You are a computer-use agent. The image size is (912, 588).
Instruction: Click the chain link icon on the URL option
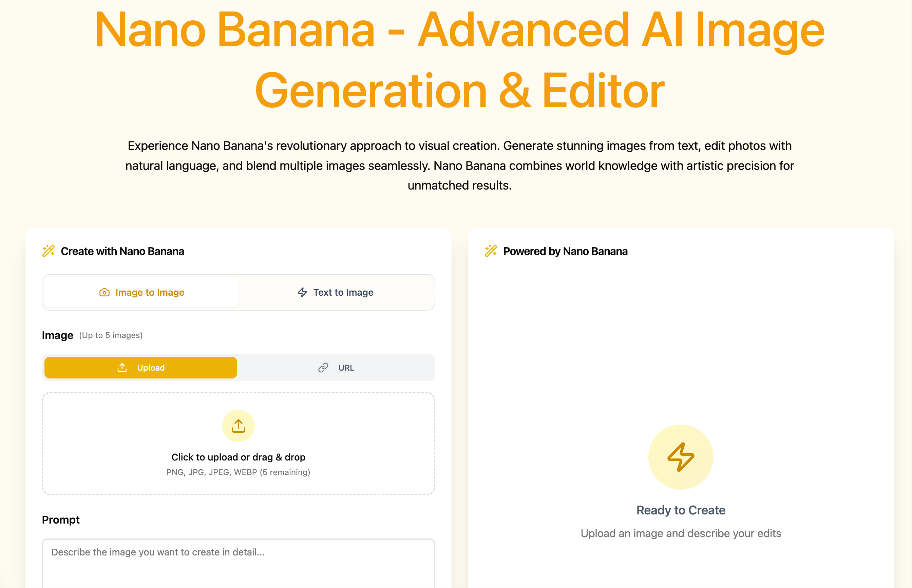pyautogui.click(x=323, y=367)
